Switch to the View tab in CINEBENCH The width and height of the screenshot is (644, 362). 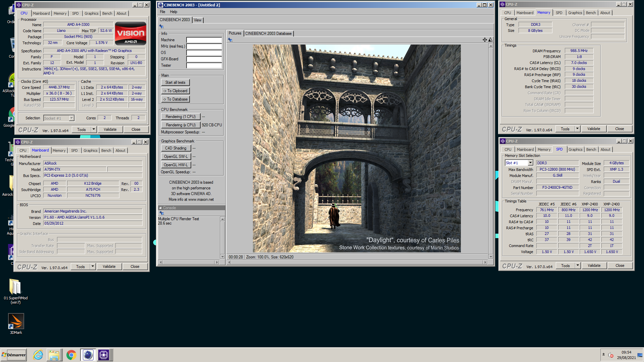[198, 20]
